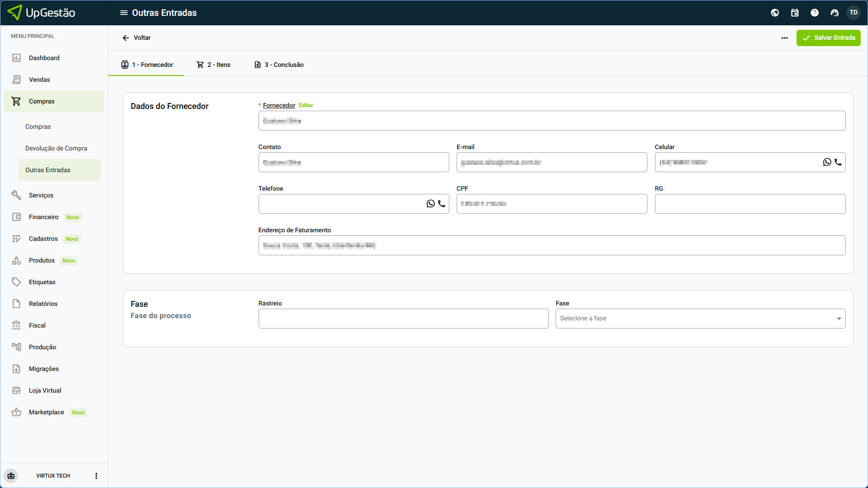The image size is (868, 488).
Task: Click WhatsApp icon in Celular field
Action: point(827,162)
